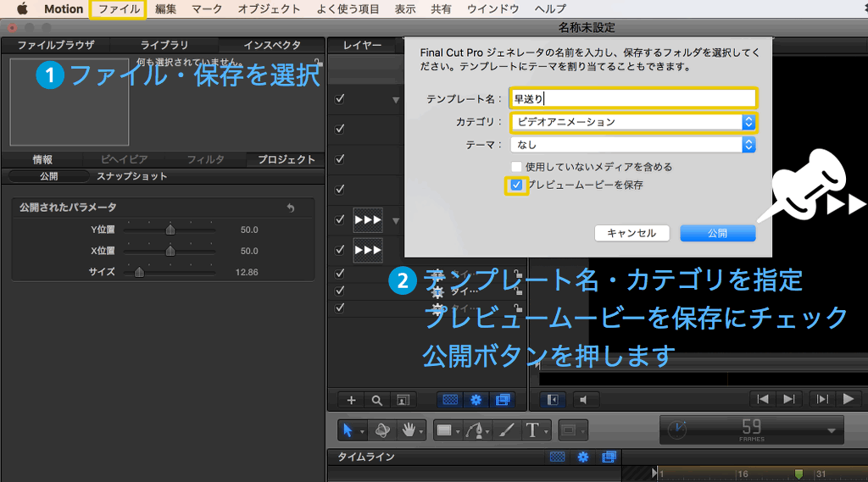Collapse the topmost layer disclosure triangle

coord(395,100)
